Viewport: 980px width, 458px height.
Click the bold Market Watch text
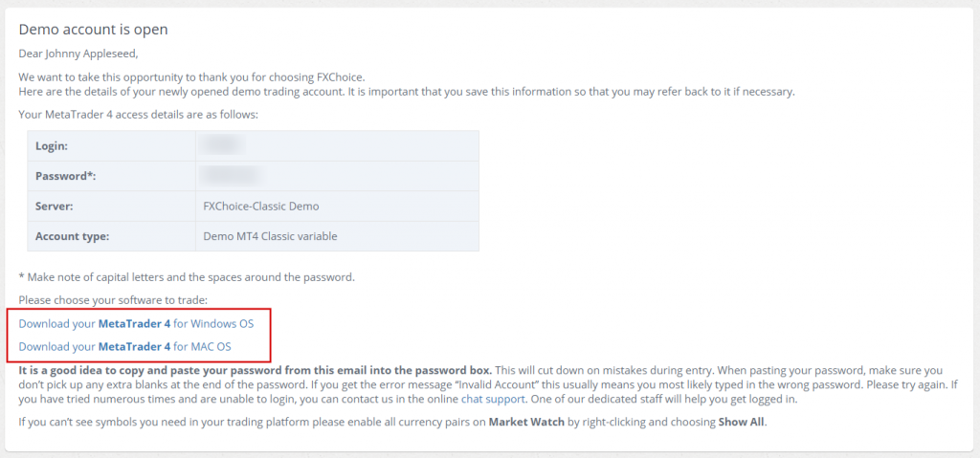point(527,422)
